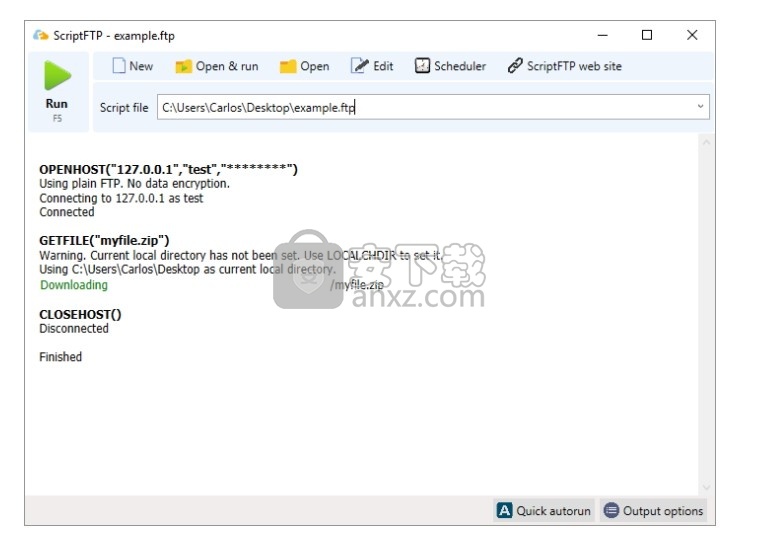Click the /myfile.zip file name

coord(357,285)
